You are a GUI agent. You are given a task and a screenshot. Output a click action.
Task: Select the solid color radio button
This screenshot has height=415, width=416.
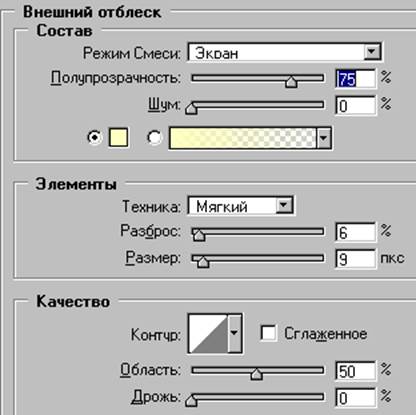point(95,137)
